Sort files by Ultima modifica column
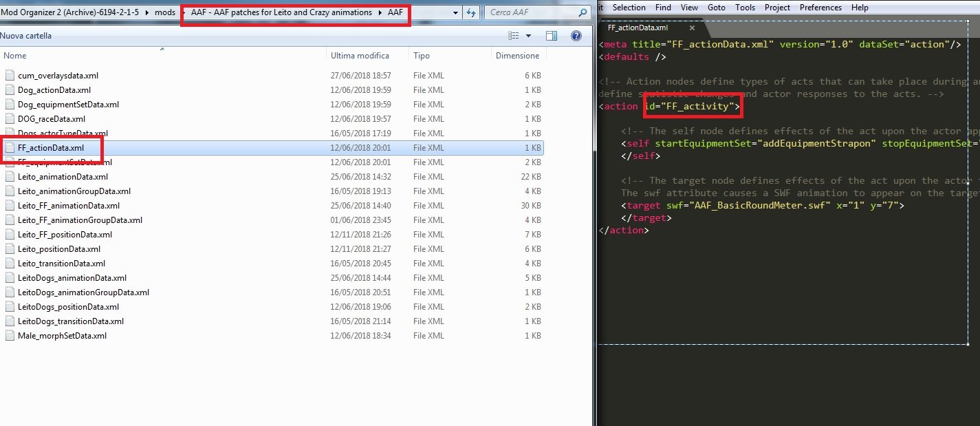This screenshot has width=980, height=426. click(360, 56)
